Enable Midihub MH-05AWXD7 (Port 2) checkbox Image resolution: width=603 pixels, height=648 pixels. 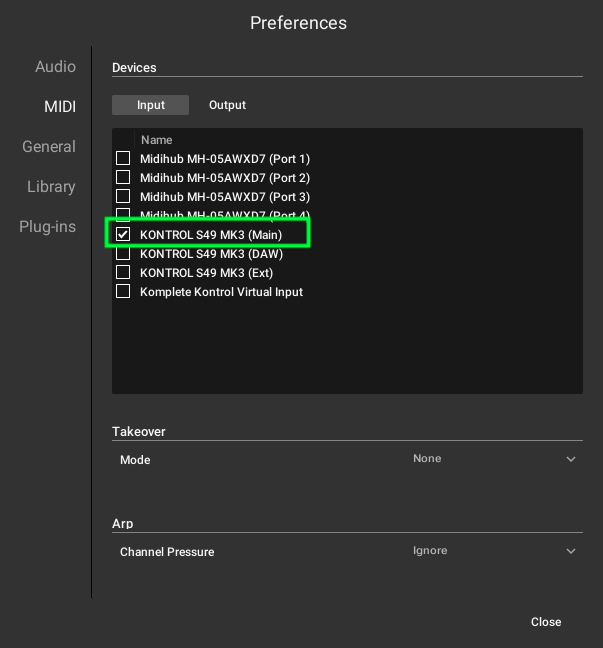click(x=123, y=177)
